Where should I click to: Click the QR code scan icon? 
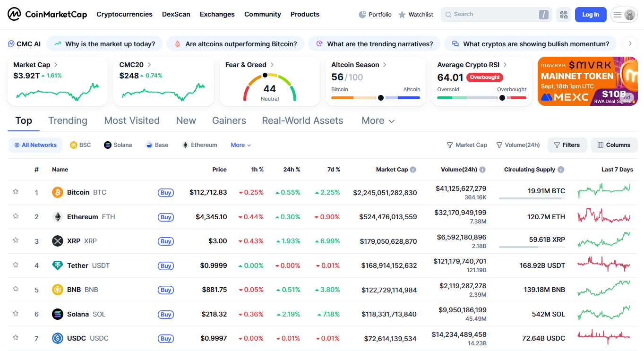coord(563,15)
